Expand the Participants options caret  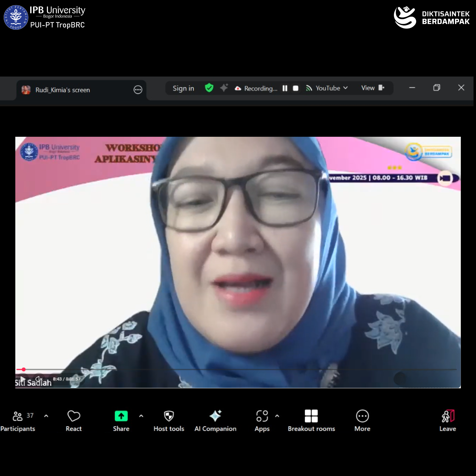tap(46, 416)
